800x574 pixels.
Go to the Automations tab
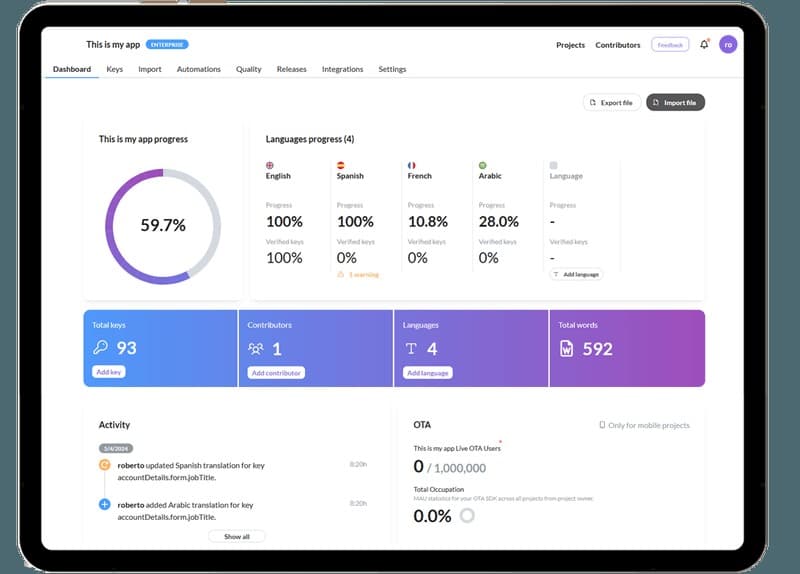(198, 69)
